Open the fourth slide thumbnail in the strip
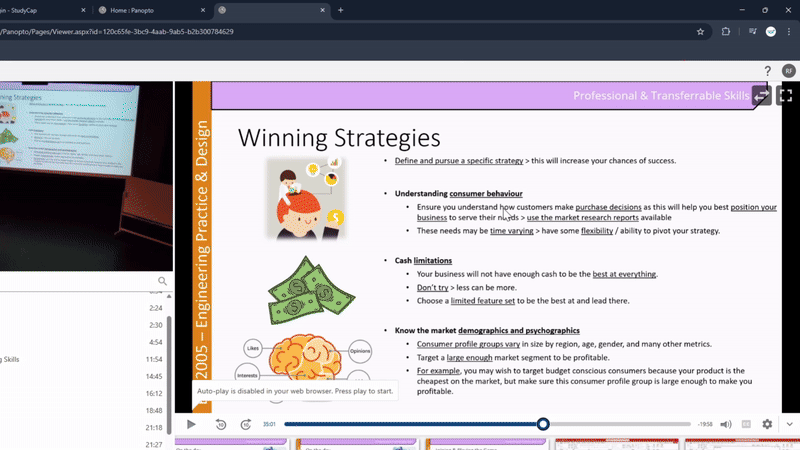800x450 pixels. click(616, 444)
